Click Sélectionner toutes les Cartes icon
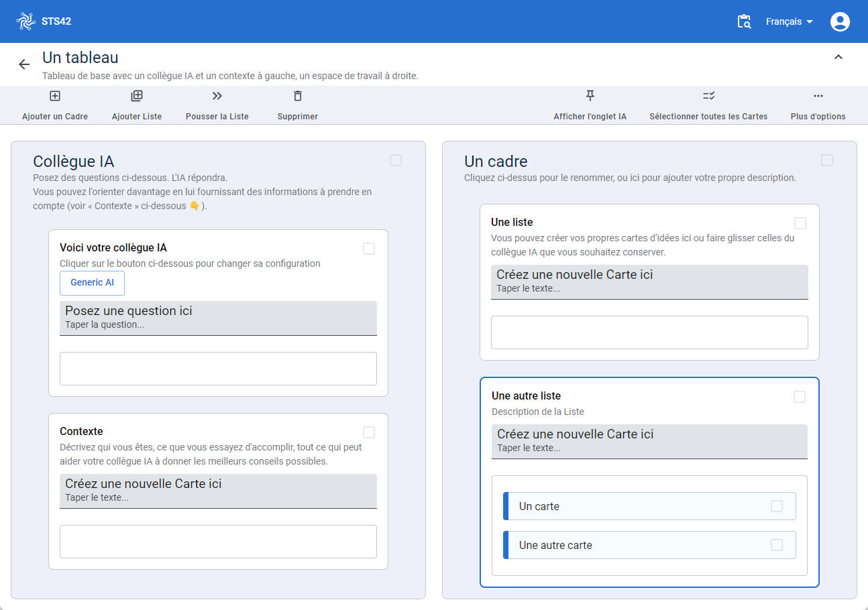Image resolution: width=868 pixels, height=610 pixels. 708,96
